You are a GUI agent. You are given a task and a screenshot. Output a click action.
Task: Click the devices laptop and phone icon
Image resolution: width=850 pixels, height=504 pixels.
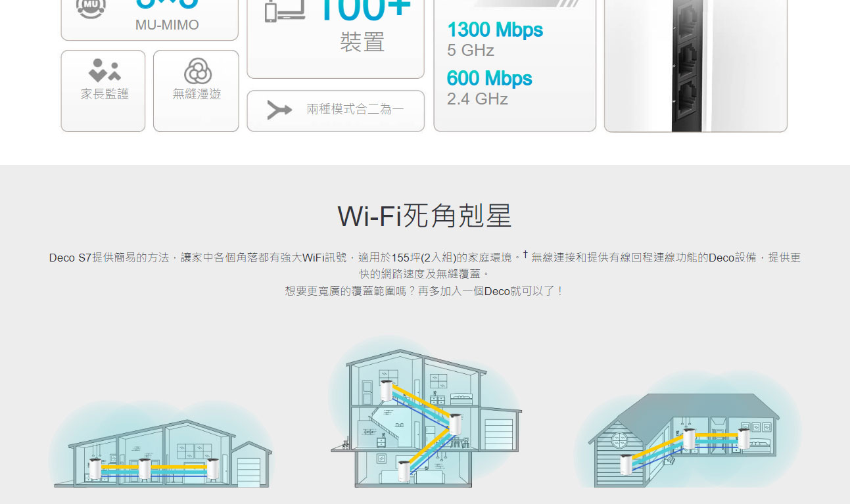click(x=285, y=11)
